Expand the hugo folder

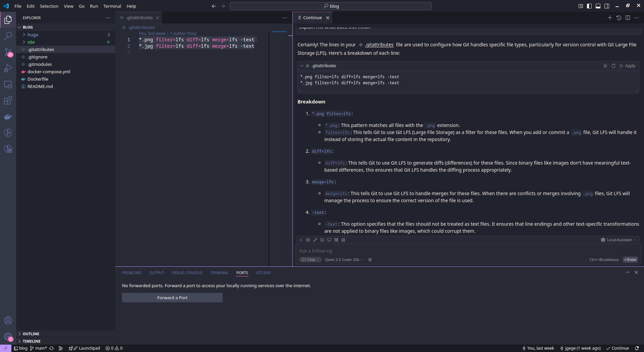coord(33,35)
